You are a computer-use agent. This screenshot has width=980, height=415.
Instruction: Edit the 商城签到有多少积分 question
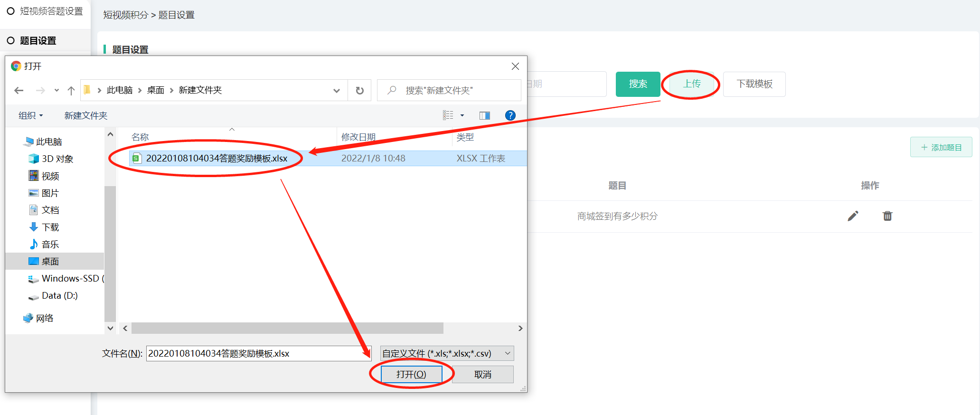[853, 216]
